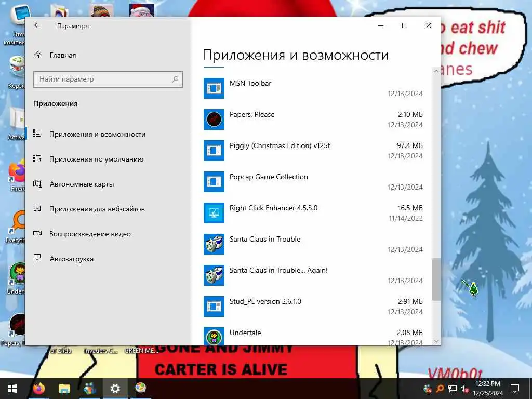Open the action center notifications icon

coord(515,389)
